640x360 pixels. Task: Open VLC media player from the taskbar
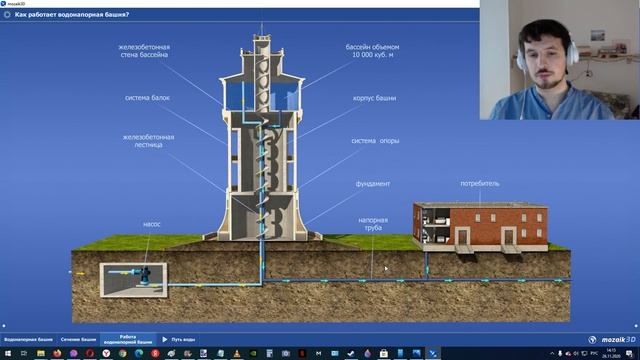[237, 353]
